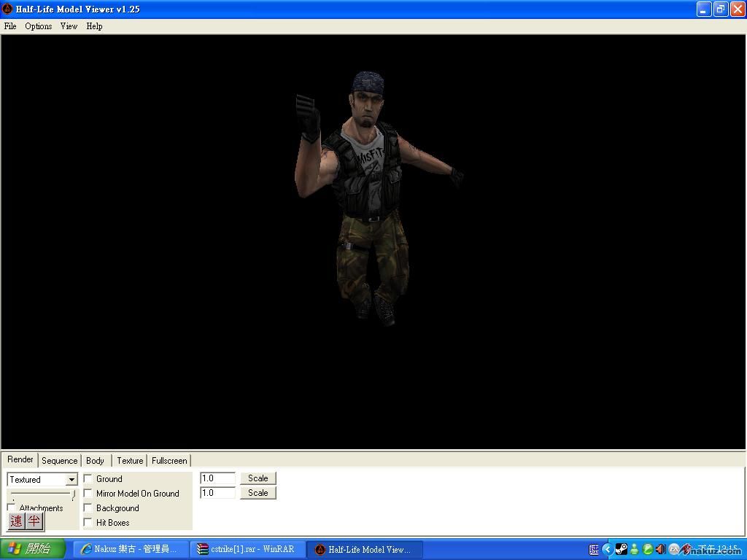This screenshot has height=560, width=747.
Task: Switch to cstrike[1].rar WinRAR taskbar window
Action: tap(247, 549)
